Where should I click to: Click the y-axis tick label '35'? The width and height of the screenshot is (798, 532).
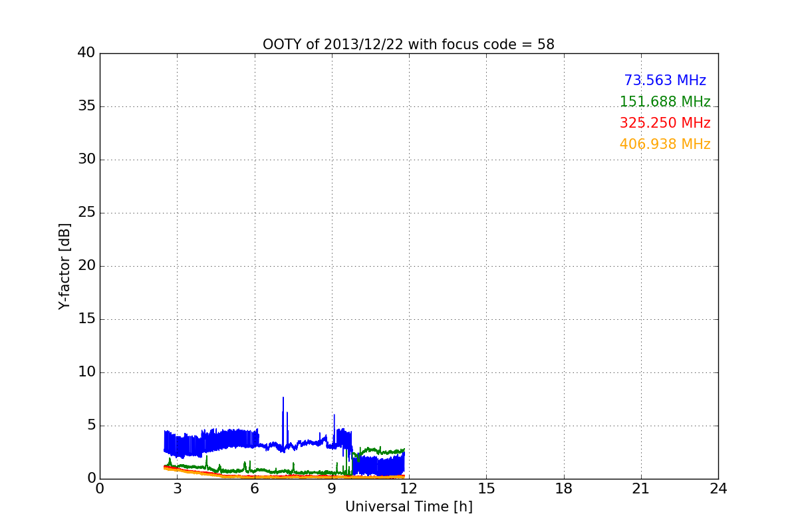86,106
